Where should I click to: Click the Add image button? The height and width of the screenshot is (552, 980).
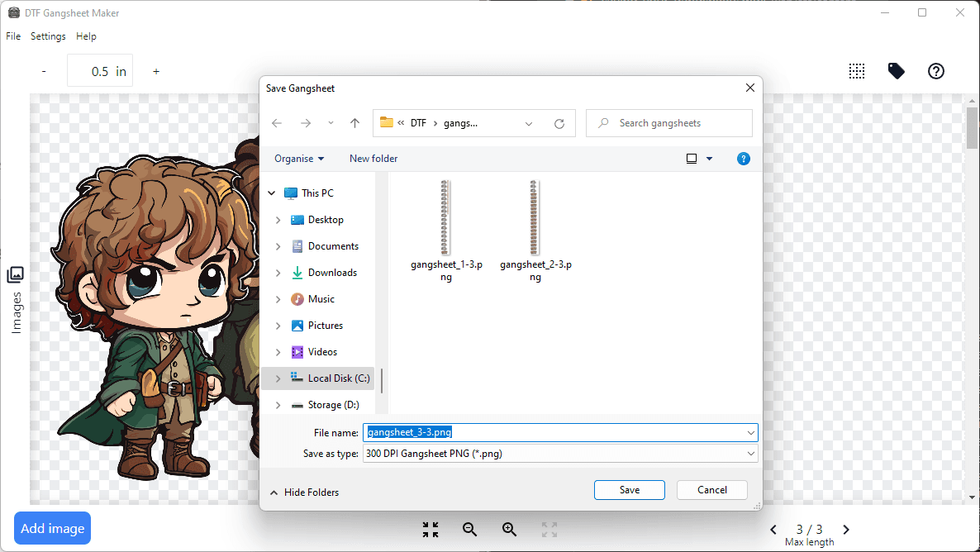coord(52,528)
